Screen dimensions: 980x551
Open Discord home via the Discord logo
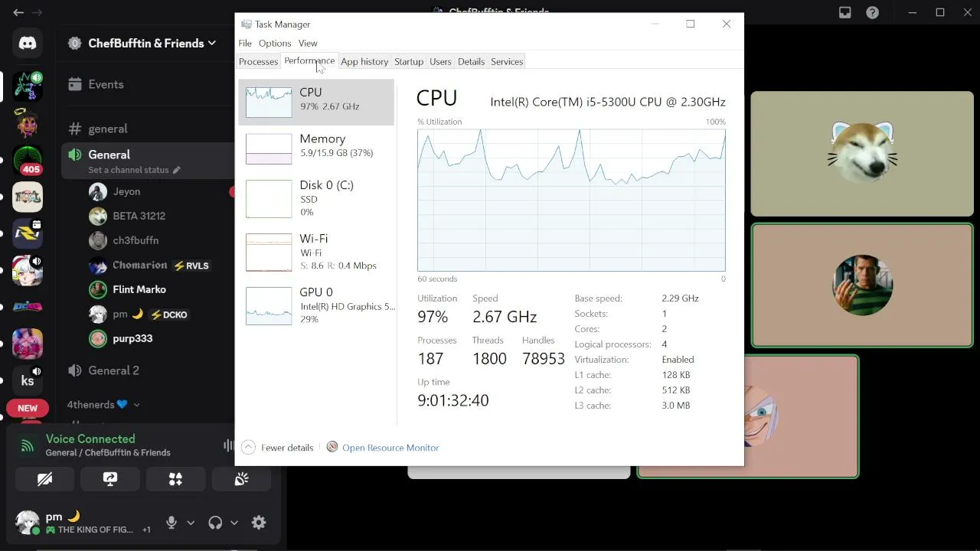coord(28,44)
